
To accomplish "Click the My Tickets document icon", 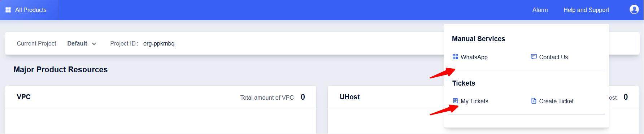I will 455,101.
